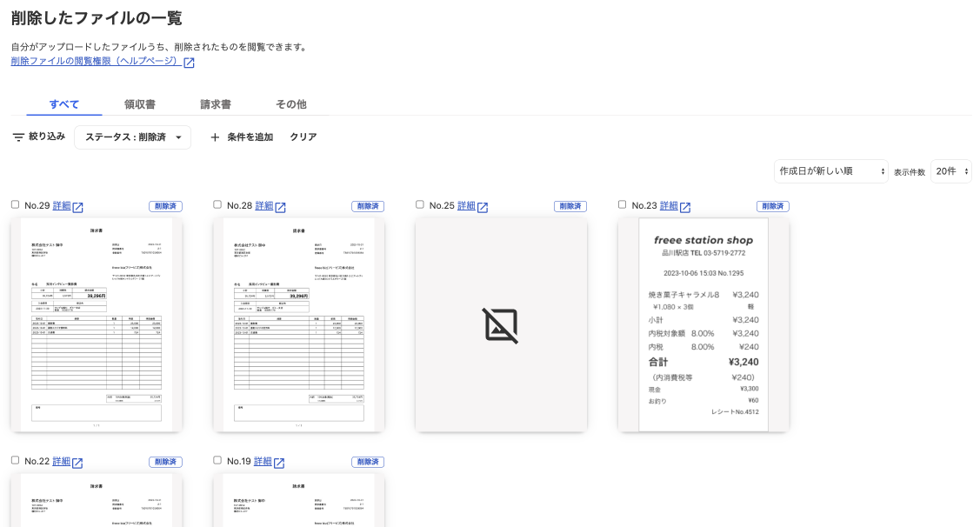Screen dimensions: 980x527
Task: Click the 削除したファイルの一覧 heading
Action: click(x=97, y=18)
